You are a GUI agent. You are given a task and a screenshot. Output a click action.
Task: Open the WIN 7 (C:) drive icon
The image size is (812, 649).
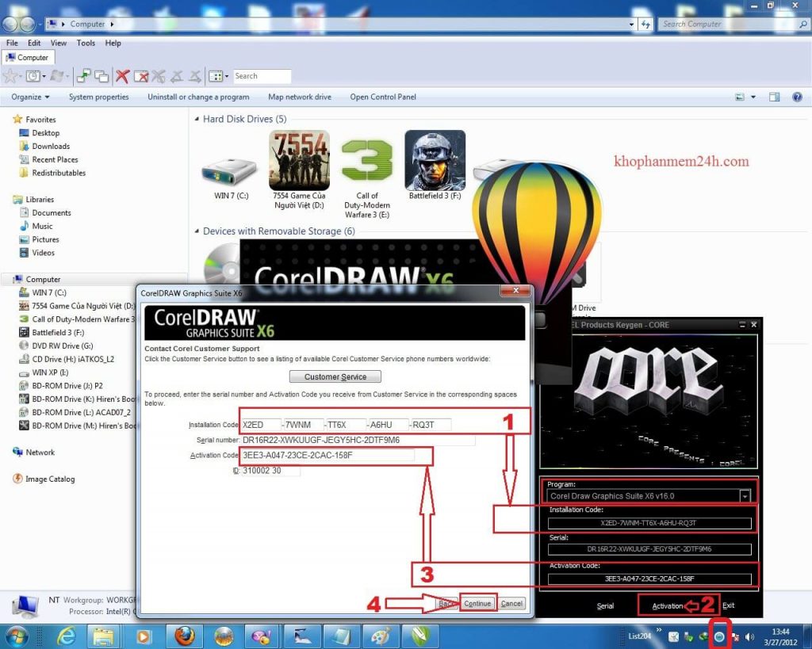(229, 168)
